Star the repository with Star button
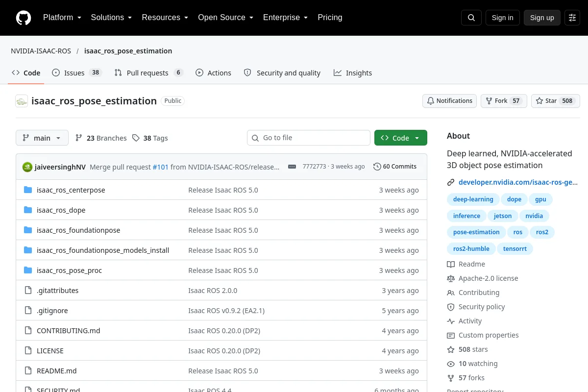 click(556, 101)
